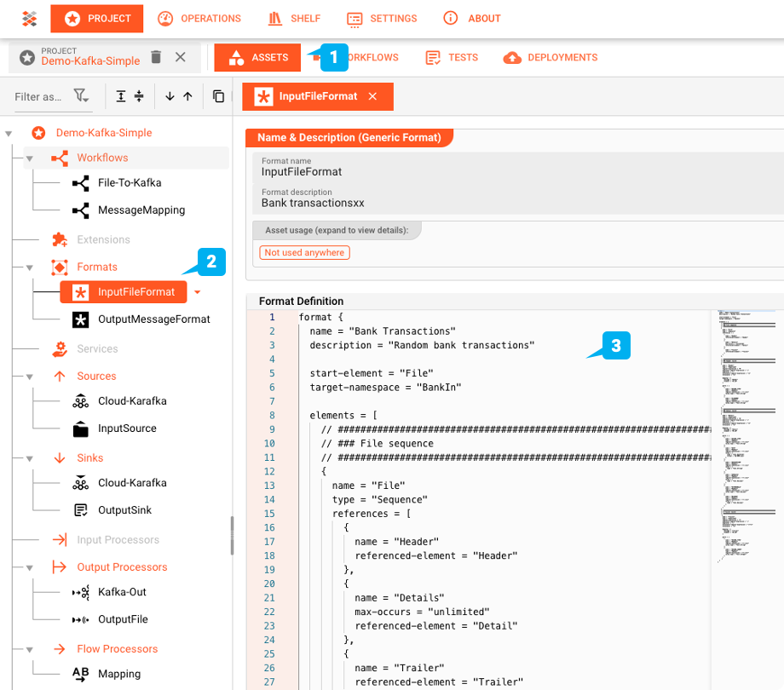Collapse all tree nodes icon
Screen dimensions: 784x690
(x=139, y=96)
